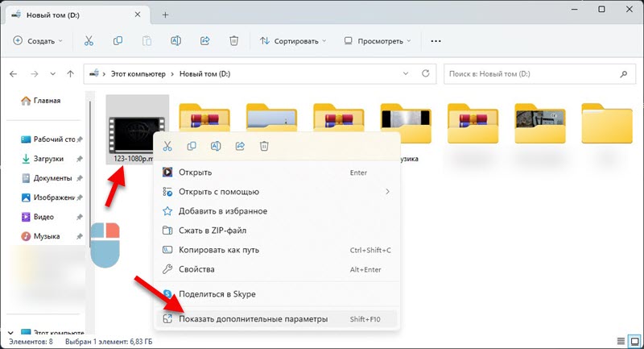This screenshot has height=349, width=644.
Task: Open Загрузки in the sidebar
Action: [49, 159]
